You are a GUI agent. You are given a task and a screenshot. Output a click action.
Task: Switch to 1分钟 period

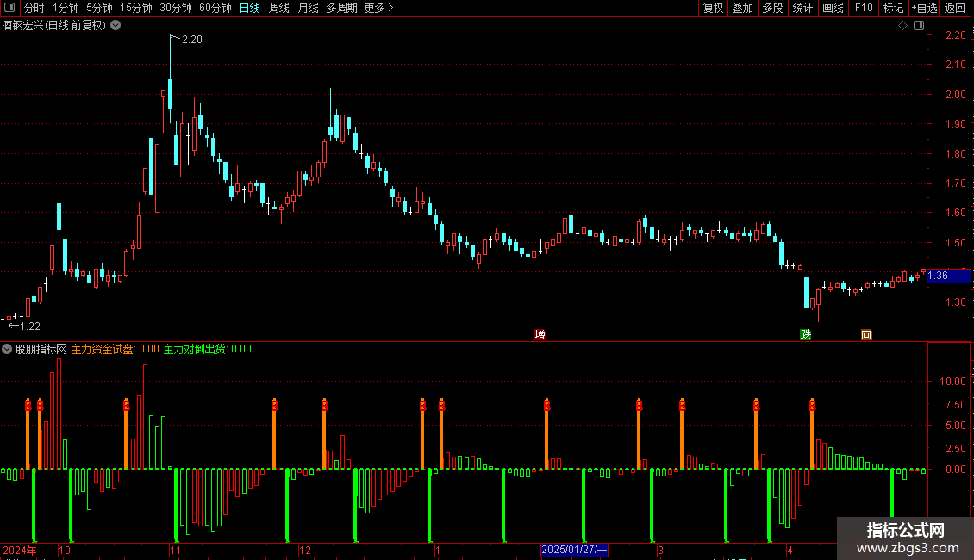(66, 8)
